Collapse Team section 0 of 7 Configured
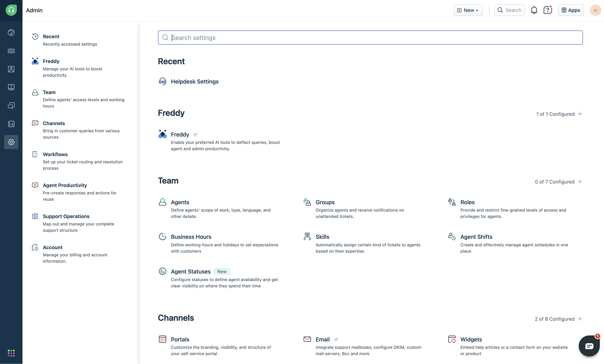The height and width of the screenshot is (364, 604). 580,182
